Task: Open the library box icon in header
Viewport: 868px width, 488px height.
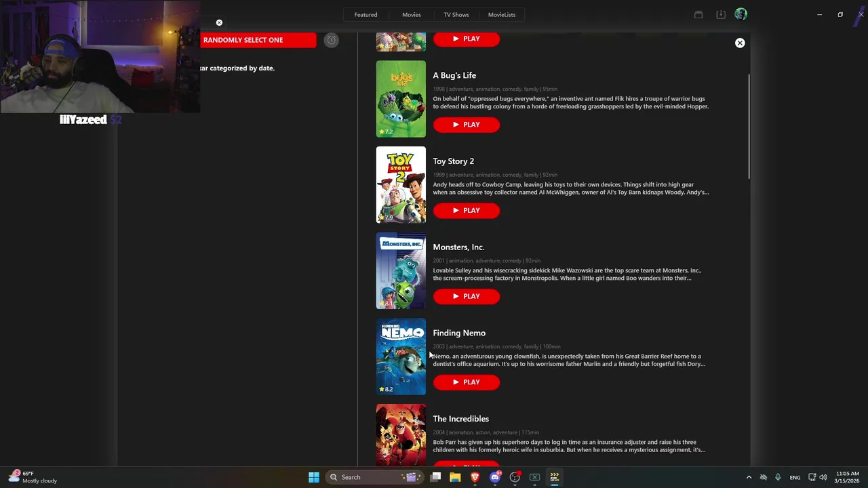Action: [698, 14]
